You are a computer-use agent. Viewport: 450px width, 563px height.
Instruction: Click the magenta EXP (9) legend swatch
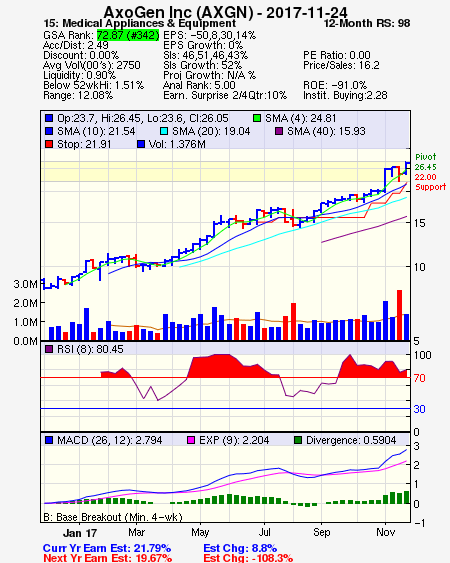191,440
